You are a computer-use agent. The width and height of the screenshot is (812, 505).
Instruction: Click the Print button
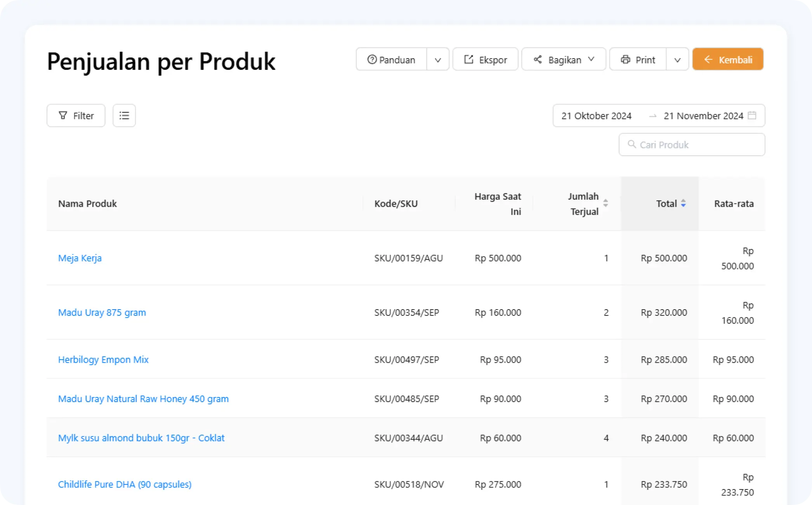coord(638,59)
